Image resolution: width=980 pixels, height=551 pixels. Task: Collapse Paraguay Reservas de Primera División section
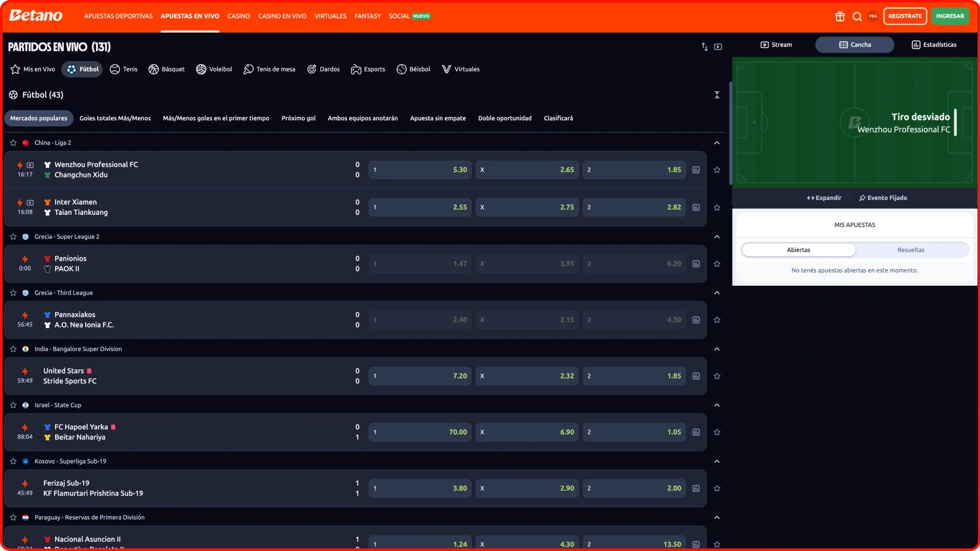[717, 517]
